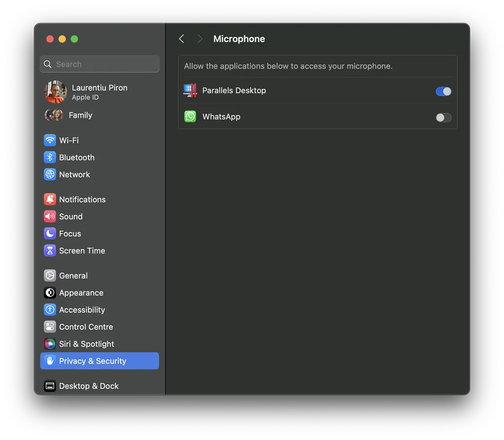Select the Network globe icon
504x440 pixels.
tap(50, 174)
